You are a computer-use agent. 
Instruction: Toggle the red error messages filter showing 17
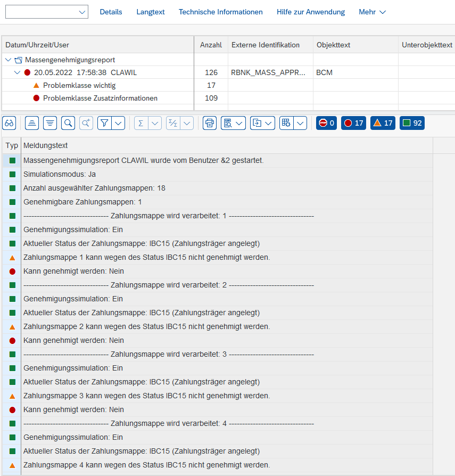coord(354,123)
